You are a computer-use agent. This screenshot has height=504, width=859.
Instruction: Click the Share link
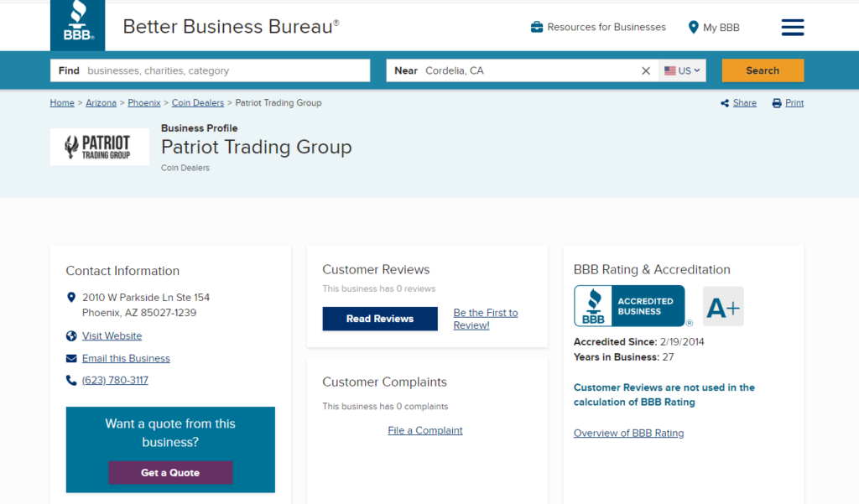[745, 103]
